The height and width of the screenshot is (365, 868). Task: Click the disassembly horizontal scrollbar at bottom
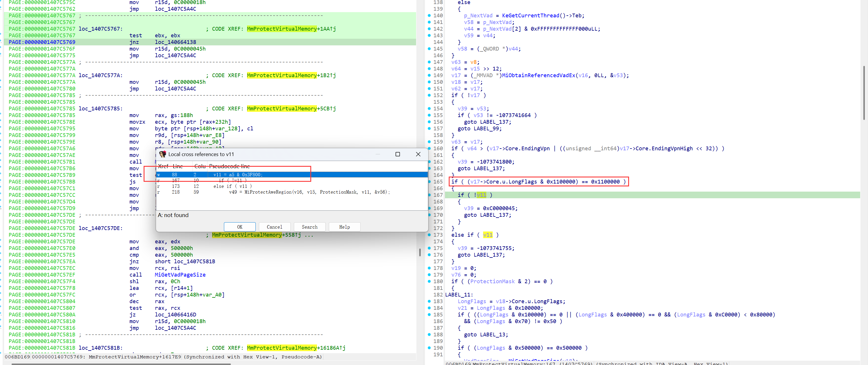tap(121, 364)
